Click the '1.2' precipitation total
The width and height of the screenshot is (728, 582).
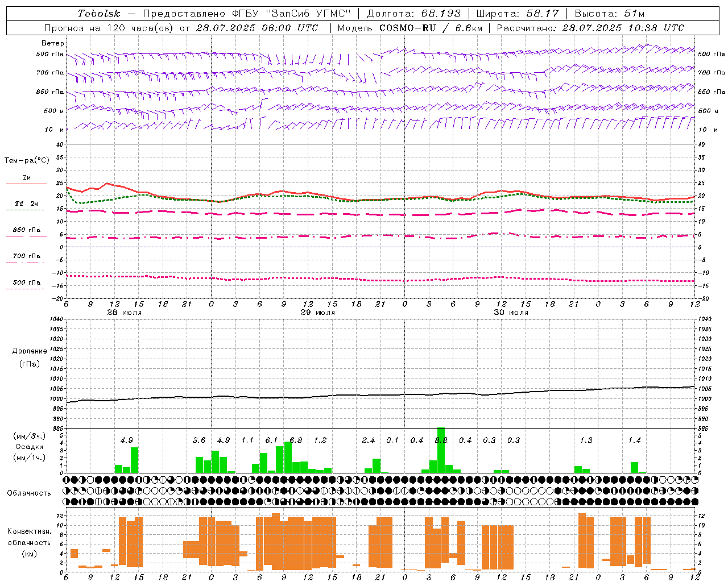pyautogui.click(x=320, y=440)
